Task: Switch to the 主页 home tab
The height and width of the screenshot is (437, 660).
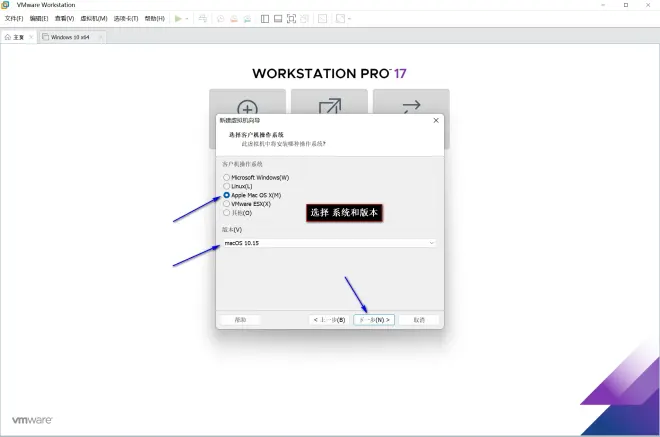Action: point(19,37)
